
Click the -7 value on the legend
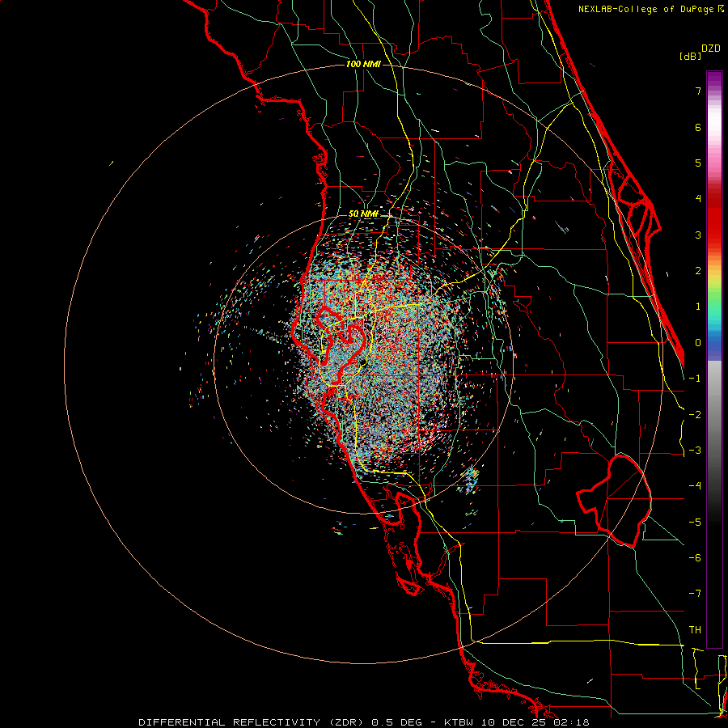tap(695, 594)
